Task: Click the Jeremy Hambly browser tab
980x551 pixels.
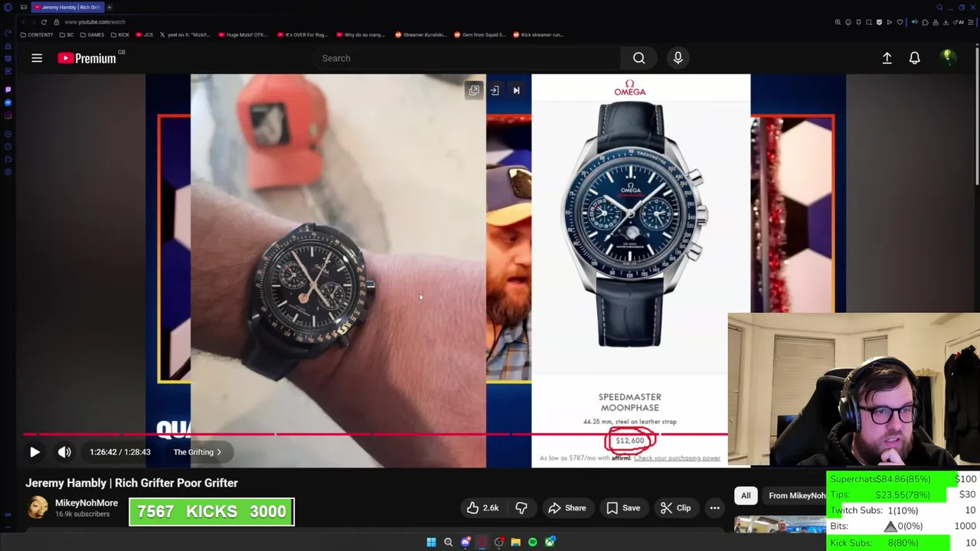Action: pos(67,7)
